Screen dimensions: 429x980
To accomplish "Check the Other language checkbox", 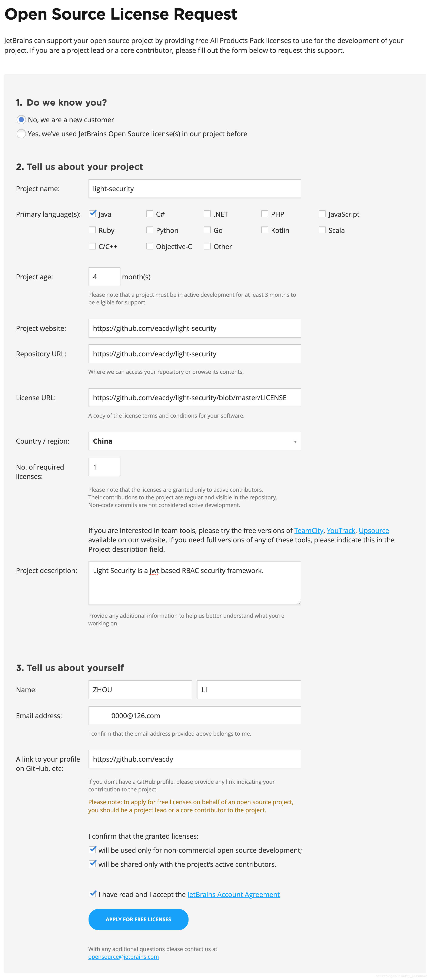I will click(207, 246).
